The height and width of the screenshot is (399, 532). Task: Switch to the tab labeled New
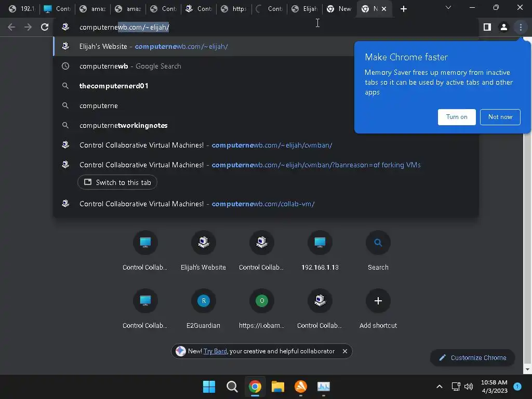339,9
